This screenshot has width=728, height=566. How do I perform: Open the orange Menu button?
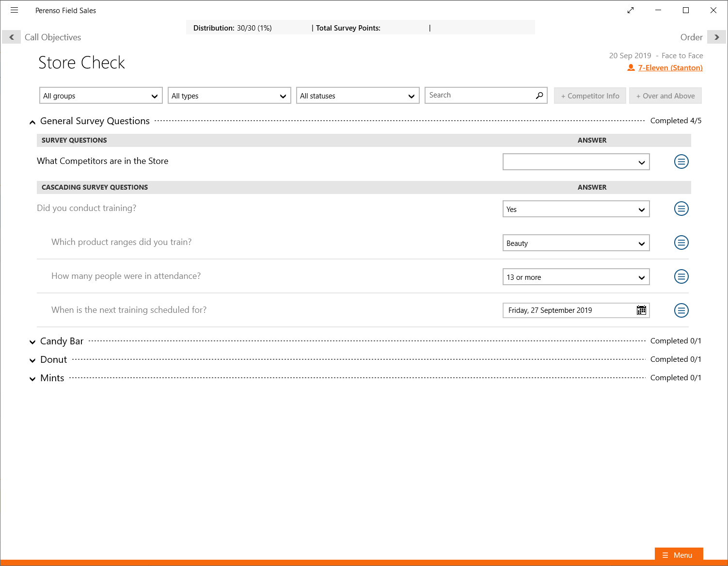[679, 555]
